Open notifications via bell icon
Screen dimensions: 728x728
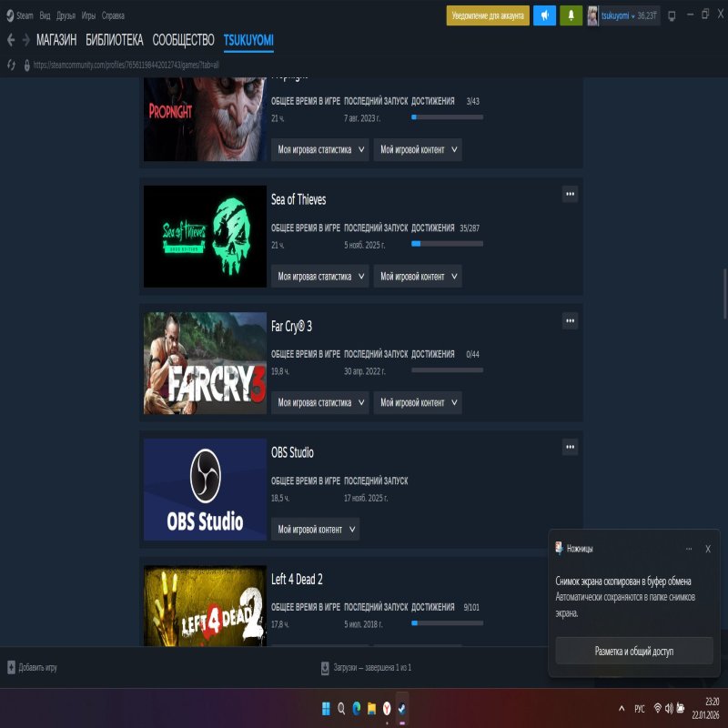571,16
